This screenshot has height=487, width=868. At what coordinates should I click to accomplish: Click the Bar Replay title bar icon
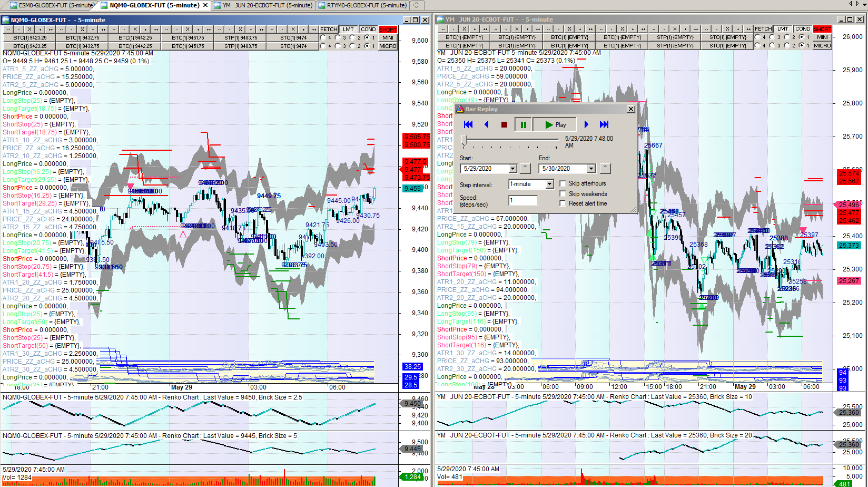pos(460,109)
